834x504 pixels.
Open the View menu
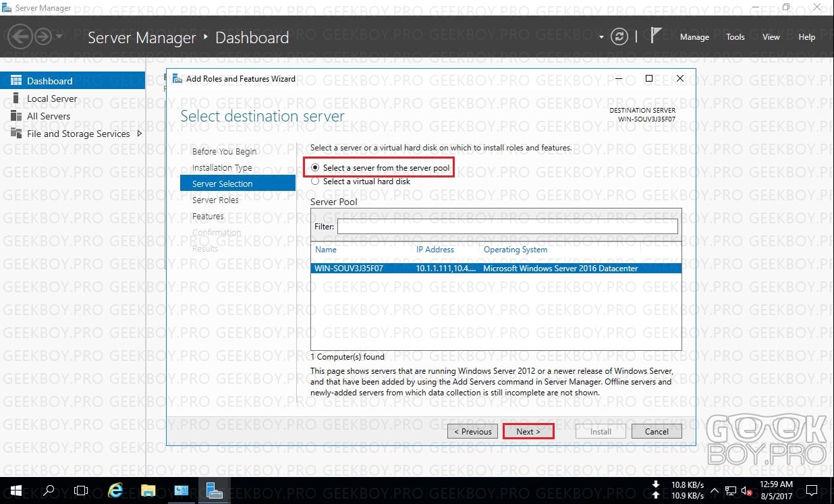(x=771, y=37)
